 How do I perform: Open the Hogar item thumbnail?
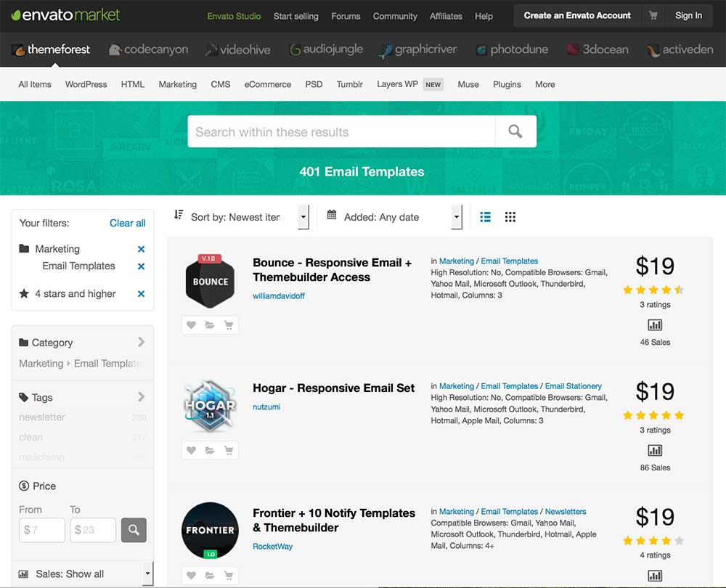click(211, 406)
